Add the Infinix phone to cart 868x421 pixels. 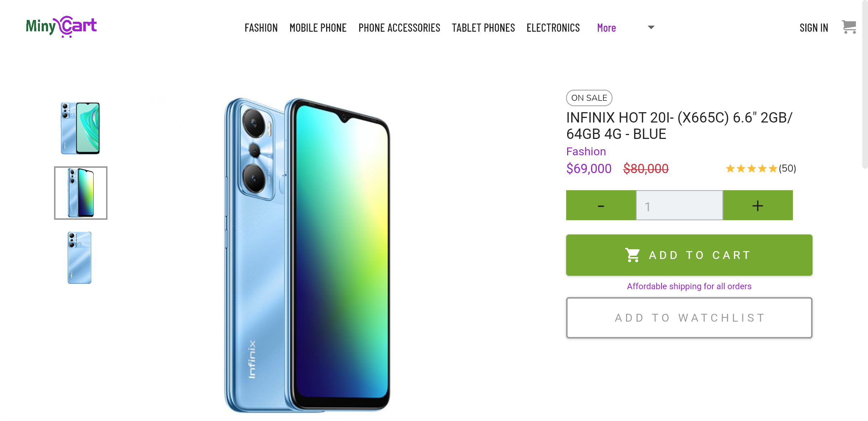click(x=689, y=255)
